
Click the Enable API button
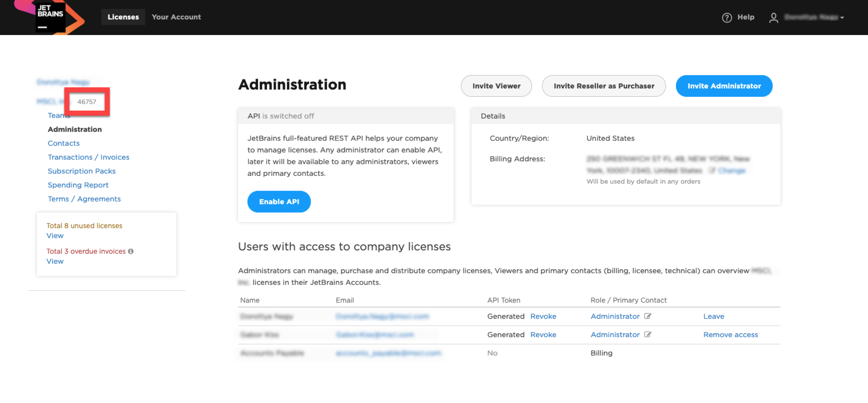[x=279, y=201]
